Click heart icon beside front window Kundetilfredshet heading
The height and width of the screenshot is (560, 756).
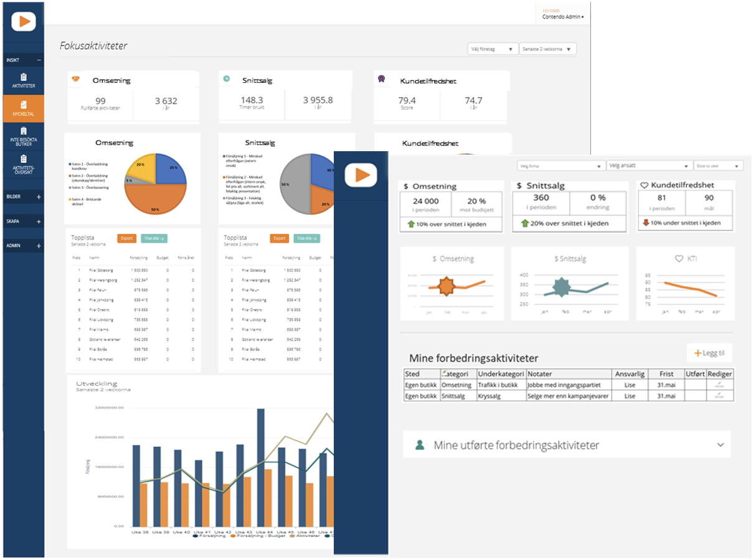[x=645, y=185]
